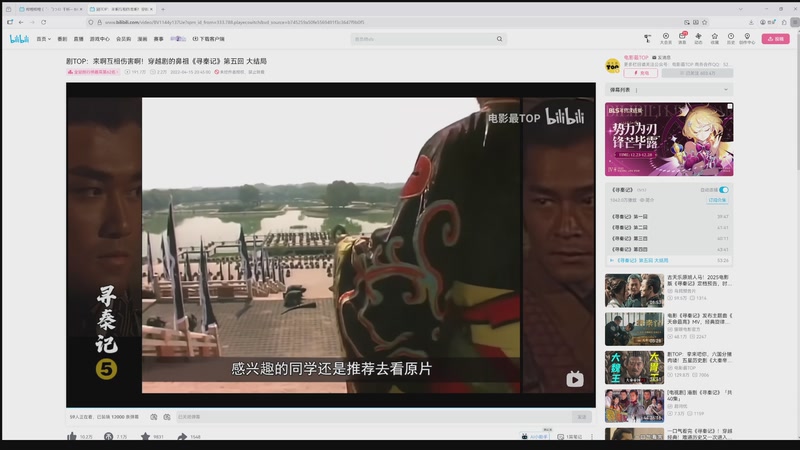
Task: Focus the danmaku text input field
Action: pos(373,417)
